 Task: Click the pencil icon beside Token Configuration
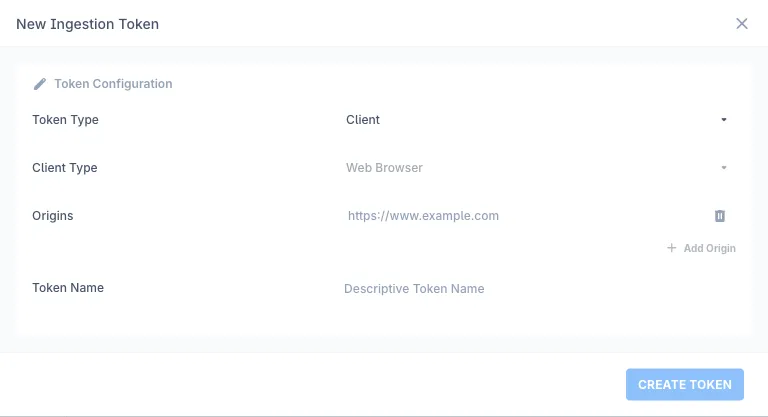[x=40, y=84]
